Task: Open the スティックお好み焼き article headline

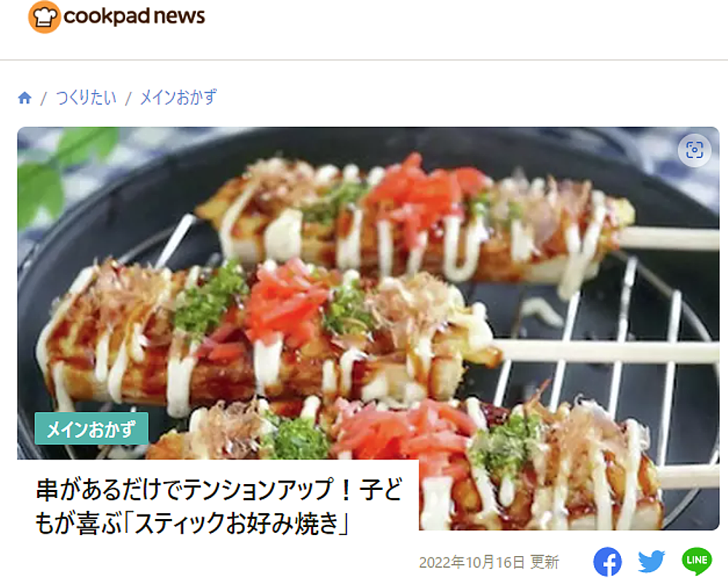Action: 218,506
